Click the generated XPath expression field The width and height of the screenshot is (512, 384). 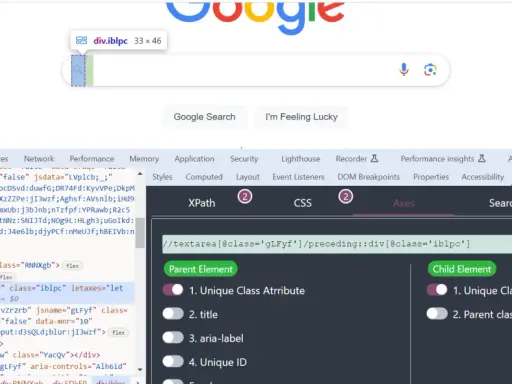click(337, 244)
